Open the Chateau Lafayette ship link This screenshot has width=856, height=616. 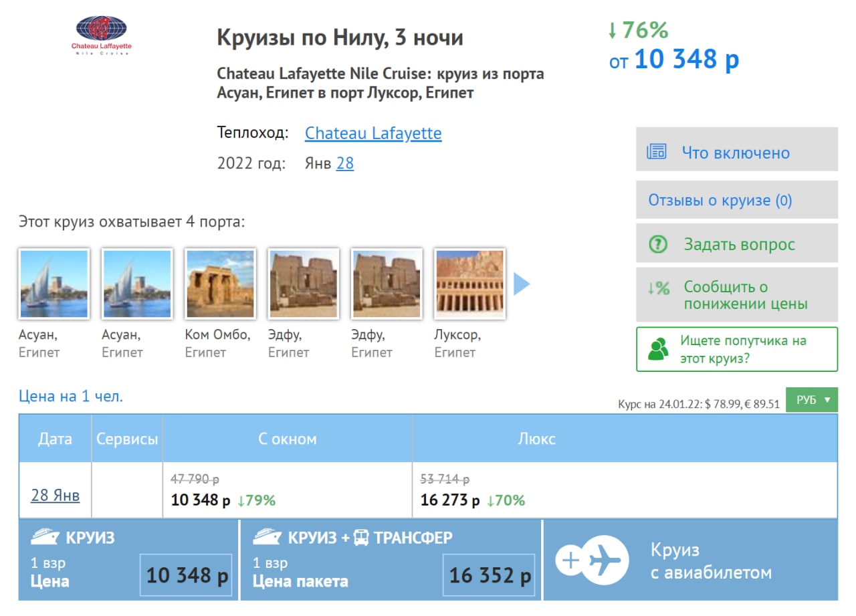point(372,133)
